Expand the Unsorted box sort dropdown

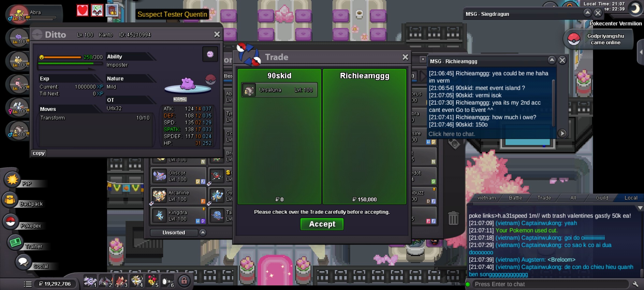pyautogui.click(x=203, y=233)
